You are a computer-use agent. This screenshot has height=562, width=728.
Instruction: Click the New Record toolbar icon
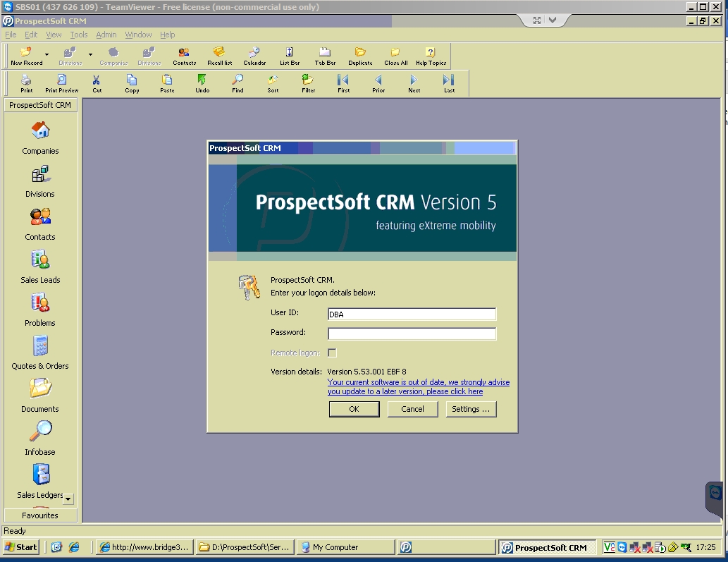[x=26, y=56]
